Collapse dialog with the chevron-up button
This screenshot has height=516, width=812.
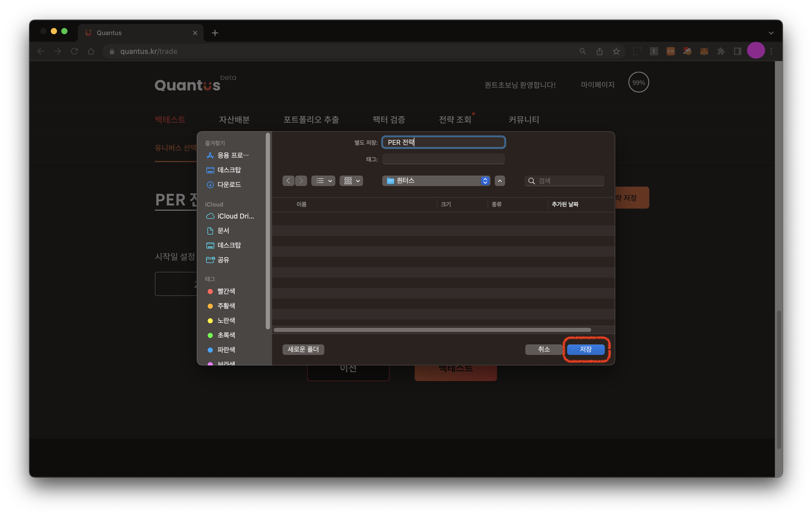click(500, 181)
